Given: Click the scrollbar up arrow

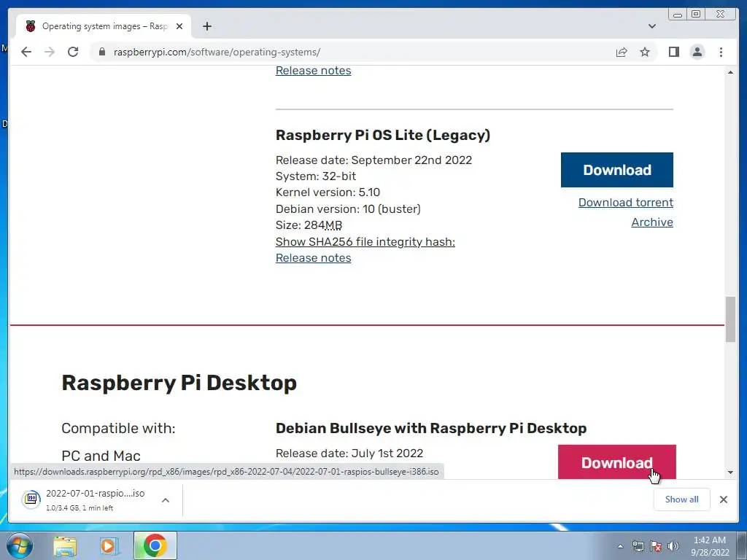Looking at the screenshot, I should pyautogui.click(x=730, y=72).
